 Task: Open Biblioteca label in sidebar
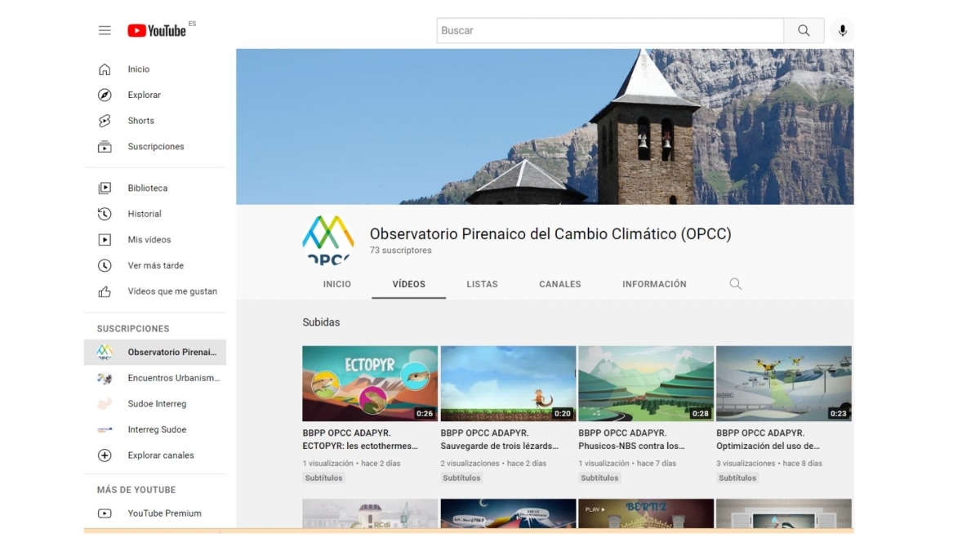click(x=147, y=188)
